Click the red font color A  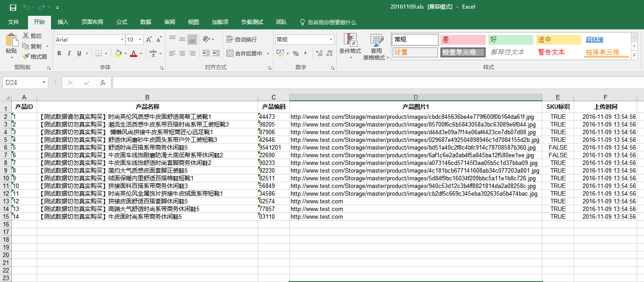coord(134,53)
